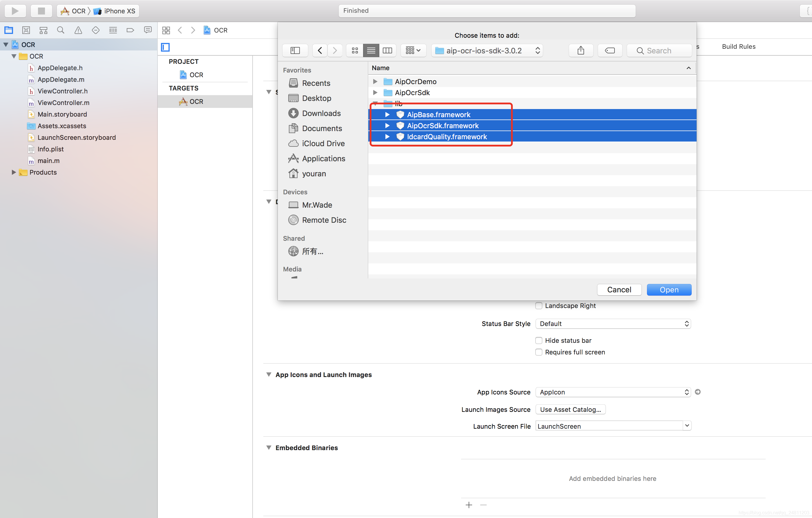Select AipOcrSdk.framework in the file list
Viewport: 812px width, 518px height.
pyautogui.click(x=532, y=126)
